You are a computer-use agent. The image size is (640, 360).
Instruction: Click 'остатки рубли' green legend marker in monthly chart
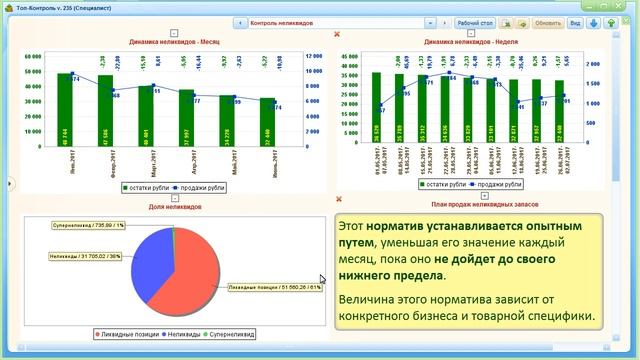126,188
